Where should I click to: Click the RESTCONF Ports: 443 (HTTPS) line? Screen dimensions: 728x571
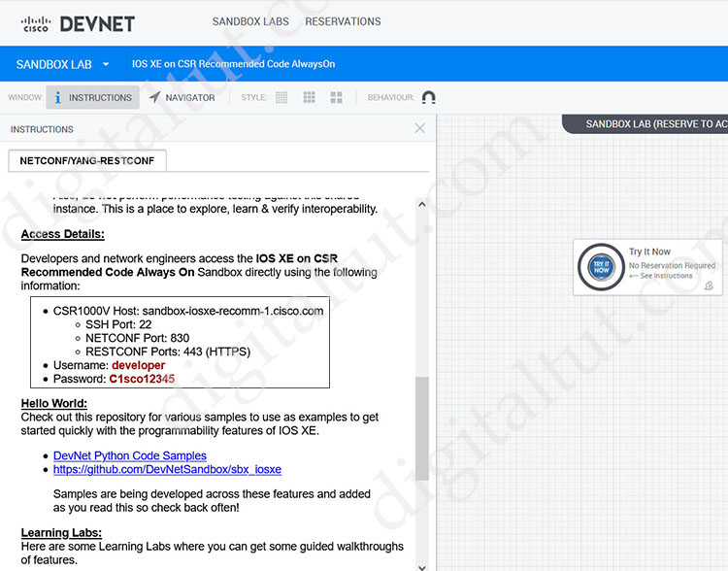168,352
